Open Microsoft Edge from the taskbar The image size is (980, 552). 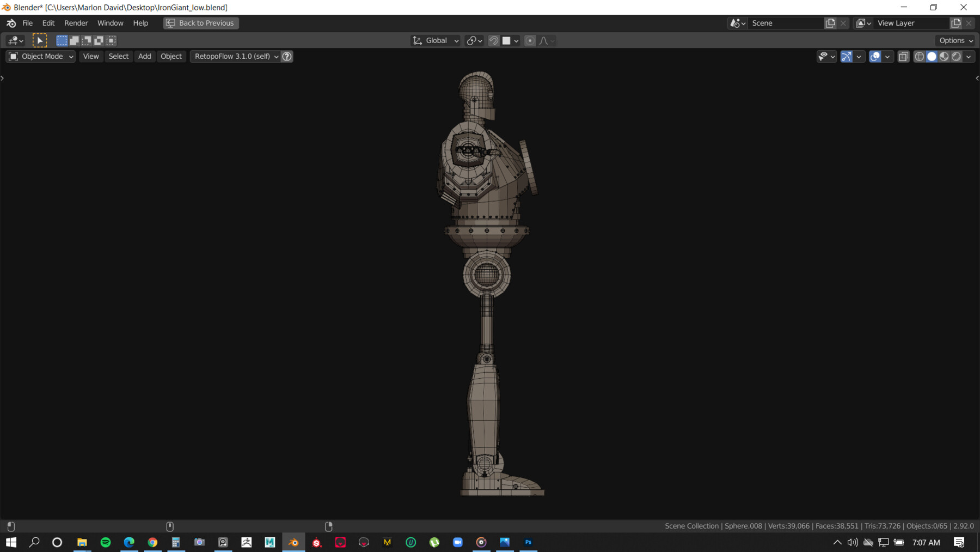[129, 542]
